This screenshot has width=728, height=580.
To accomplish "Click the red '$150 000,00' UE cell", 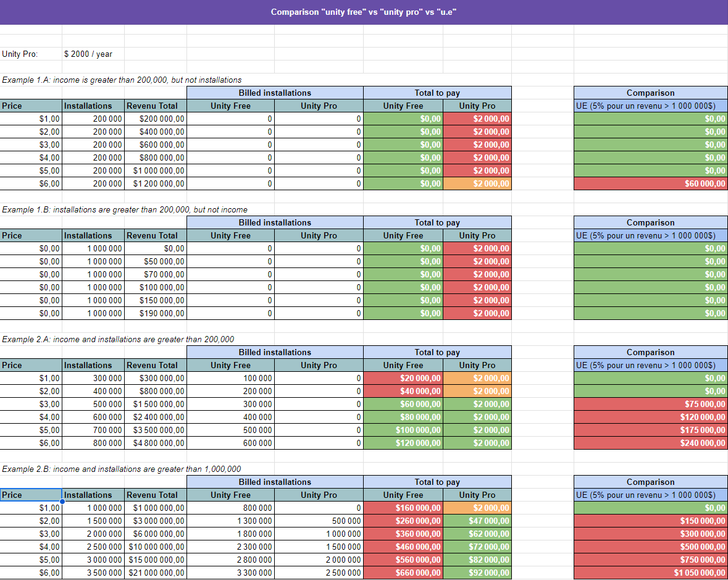I will (x=650, y=521).
